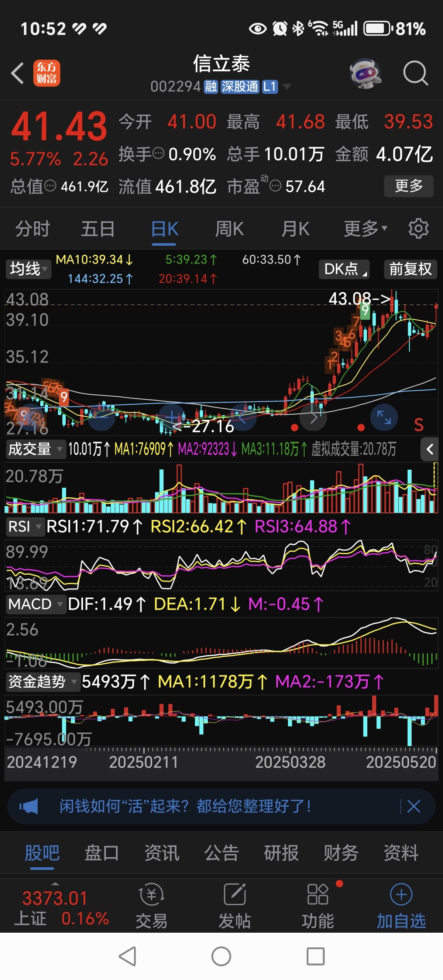Move chart left with arrow button

click(243, 417)
